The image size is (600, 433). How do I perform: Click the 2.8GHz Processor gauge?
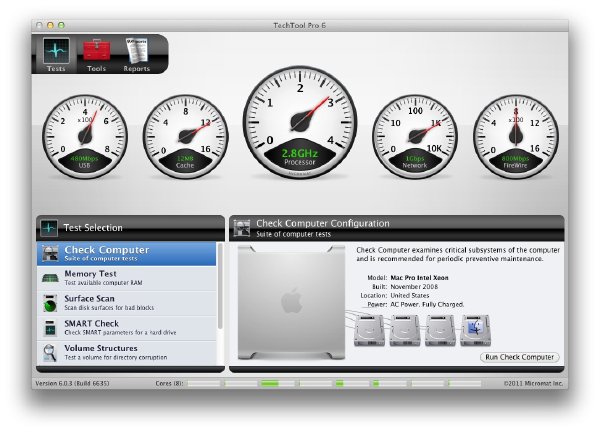[x=300, y=122]
